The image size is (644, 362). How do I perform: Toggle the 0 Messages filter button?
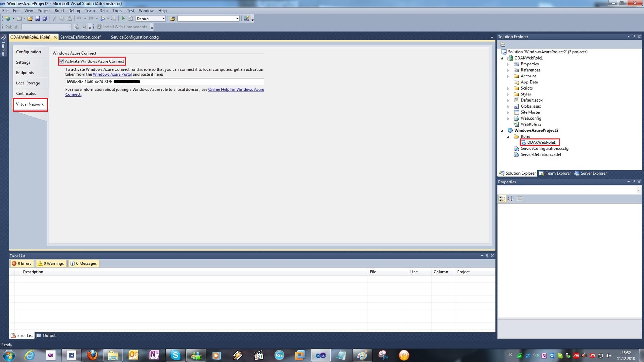coord(83,263)
